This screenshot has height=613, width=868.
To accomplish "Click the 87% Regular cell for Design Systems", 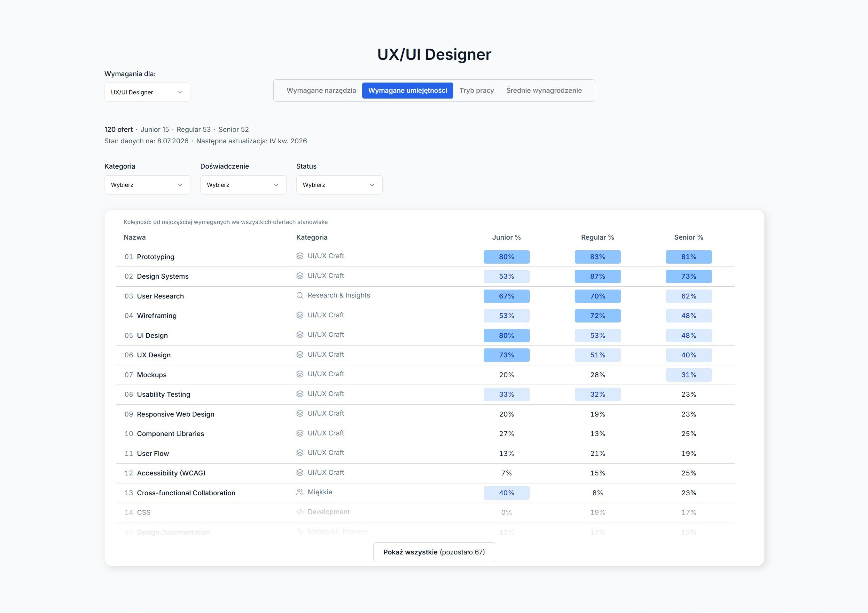I will (x=597, y=276).
